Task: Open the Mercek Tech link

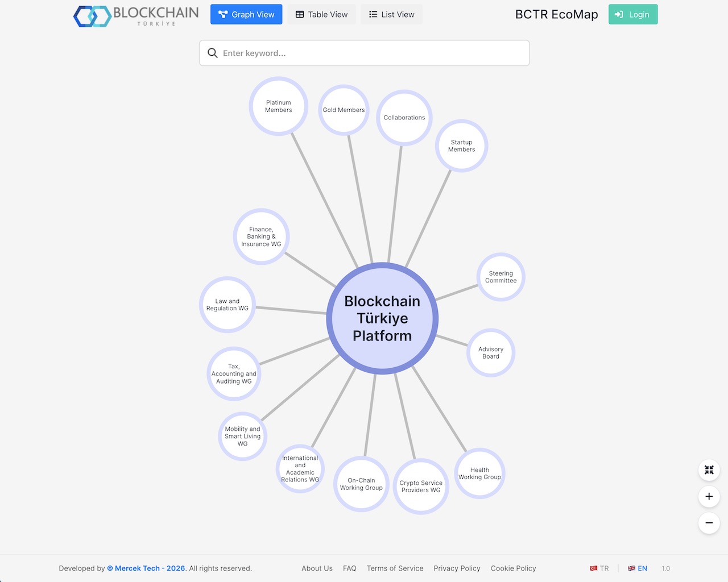Action: [x=146, y=568]
